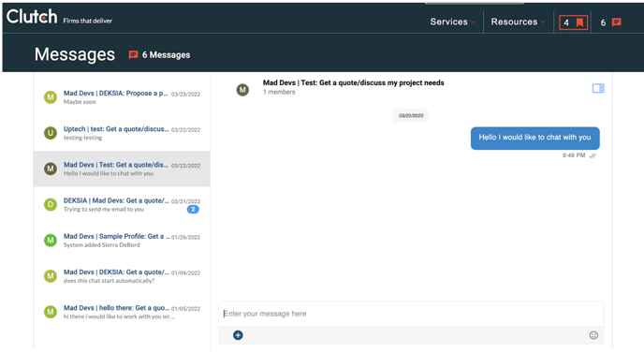Image resolution: width=644 pixels, height=353 pixels.
Task: Open the Mad Devs | Sample Profile conversation
Action: tap(122, 241)
